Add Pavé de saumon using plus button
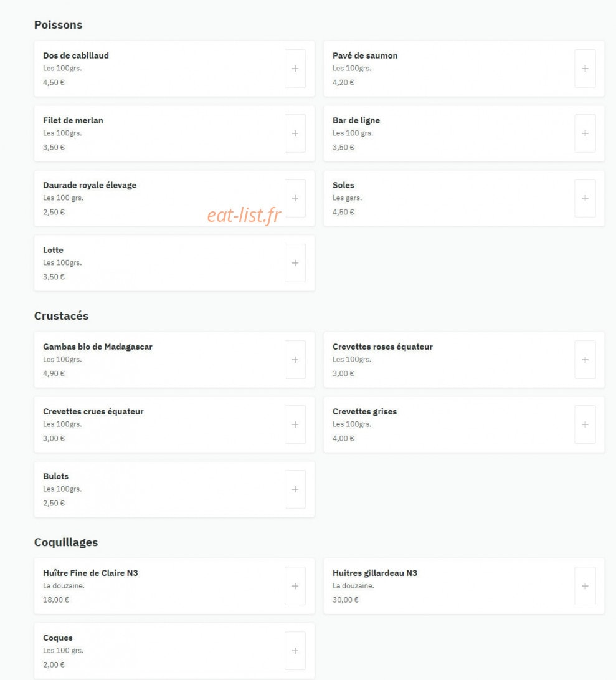 [x=585, y=69]
